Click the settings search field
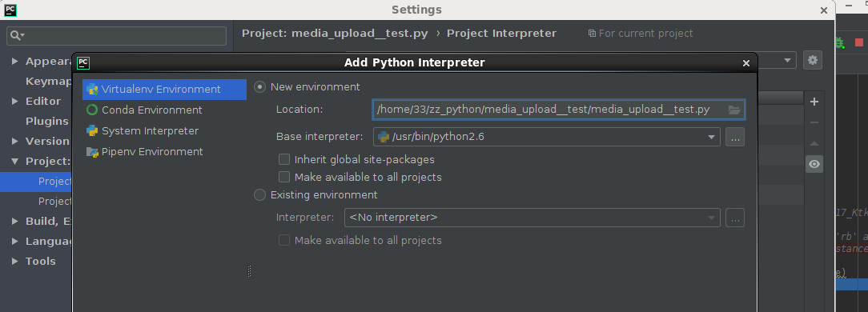This screenshot has height=312, width=868. (x=116, y=36)
